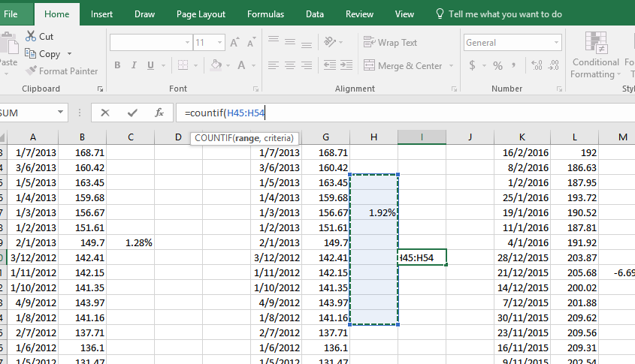Apply percent style format
This screenshot has width=635, height=364.
coord(497,66)
